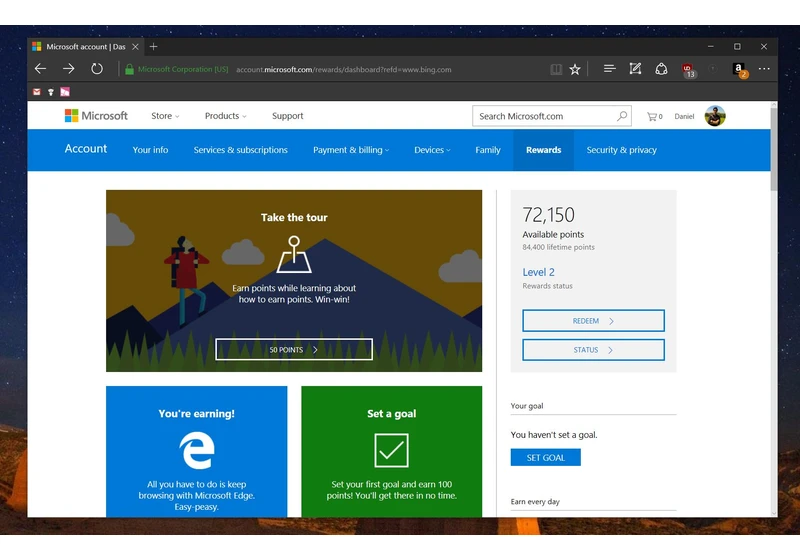Click the Edge logo in You're earning tile
The height and width of the screenshot is (560, 800).
[196, 450]
